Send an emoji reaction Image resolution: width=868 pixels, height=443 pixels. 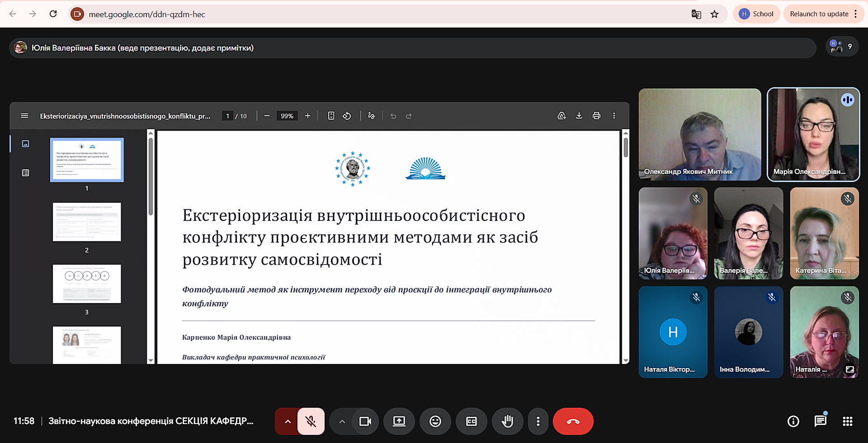click(435, 421)
